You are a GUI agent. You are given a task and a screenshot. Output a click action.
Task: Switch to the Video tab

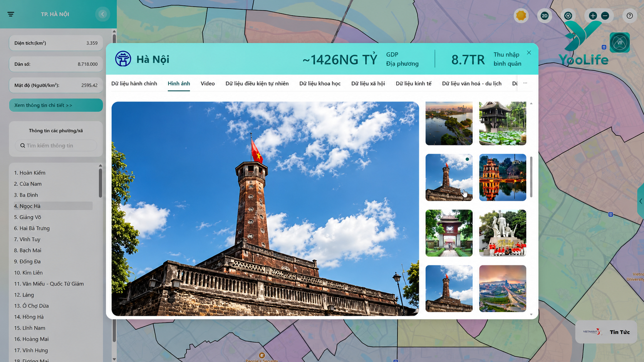[208, 83]
